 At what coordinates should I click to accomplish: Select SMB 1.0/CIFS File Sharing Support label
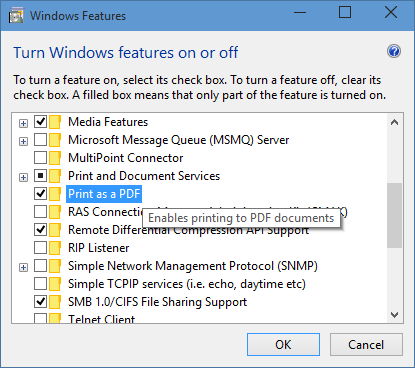157,302
